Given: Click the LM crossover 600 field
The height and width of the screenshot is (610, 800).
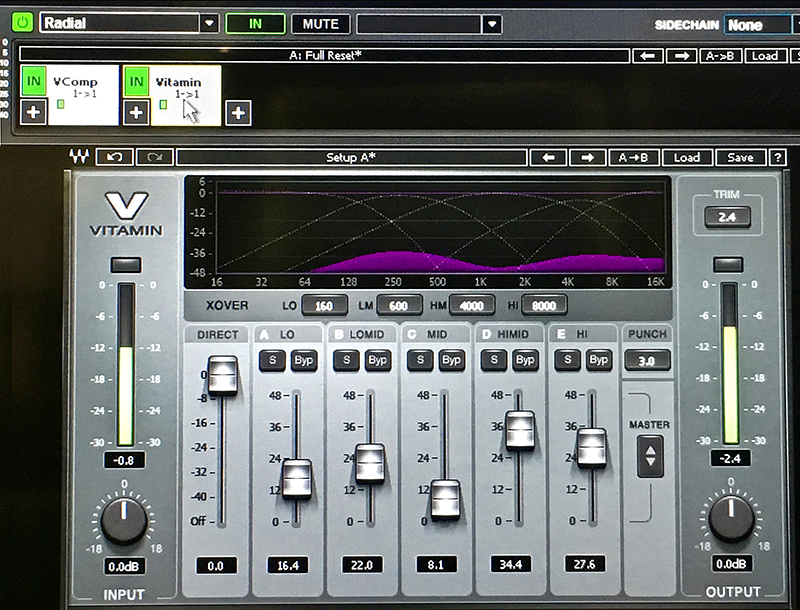Looking at the screenshot, I should pos(399,306).
